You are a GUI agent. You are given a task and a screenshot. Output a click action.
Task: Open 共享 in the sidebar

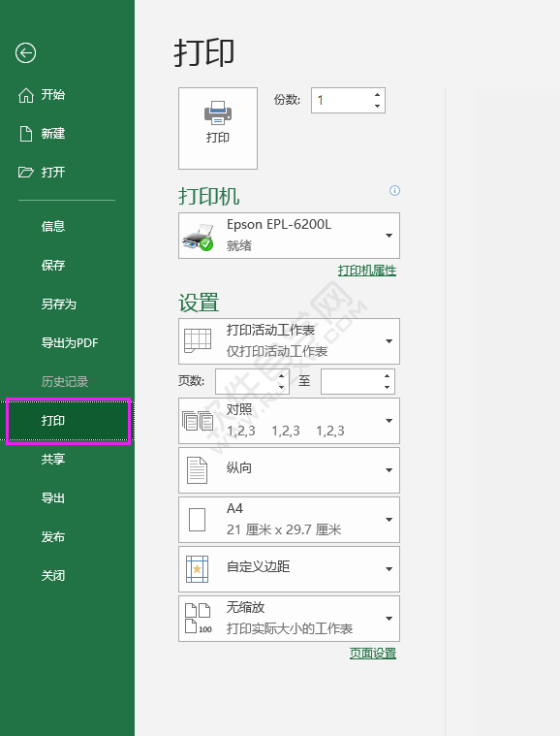point(53,459)
